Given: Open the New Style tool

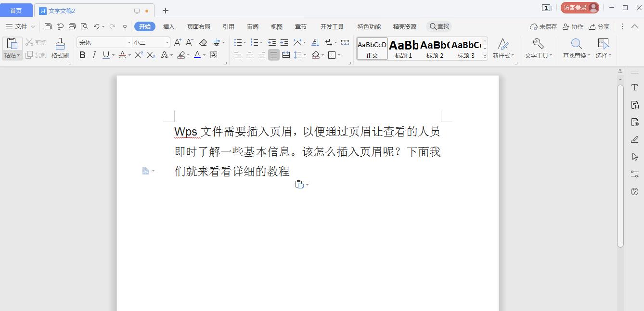Looking at the screenshot, I should (x=503, y=48).
